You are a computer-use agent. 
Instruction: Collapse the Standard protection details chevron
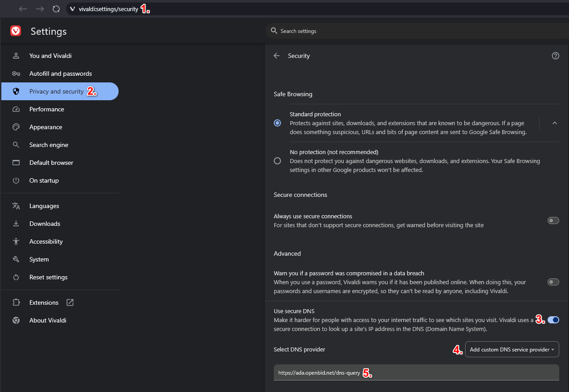click(555, 123)
